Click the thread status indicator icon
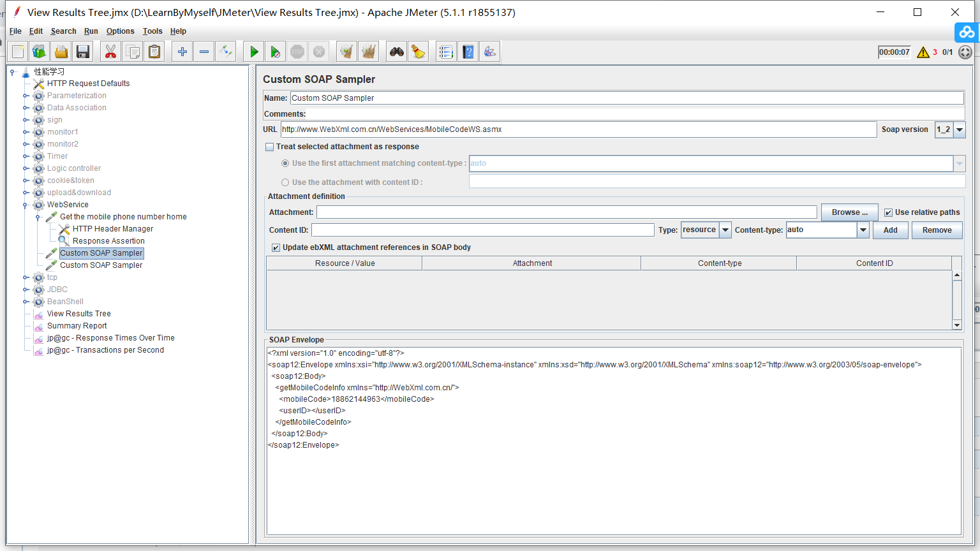Image resolution: width=980 pixels, height=551 pixels. (965, 52)
